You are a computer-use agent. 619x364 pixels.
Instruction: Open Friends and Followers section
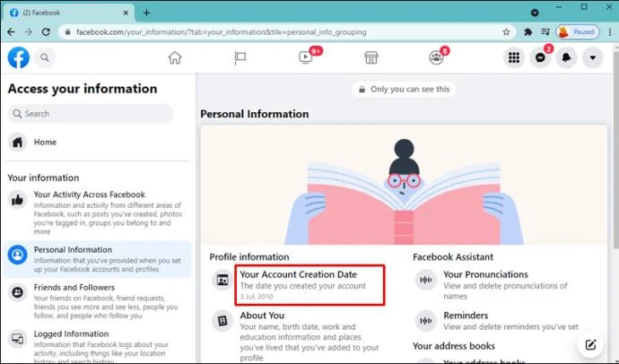96,301
